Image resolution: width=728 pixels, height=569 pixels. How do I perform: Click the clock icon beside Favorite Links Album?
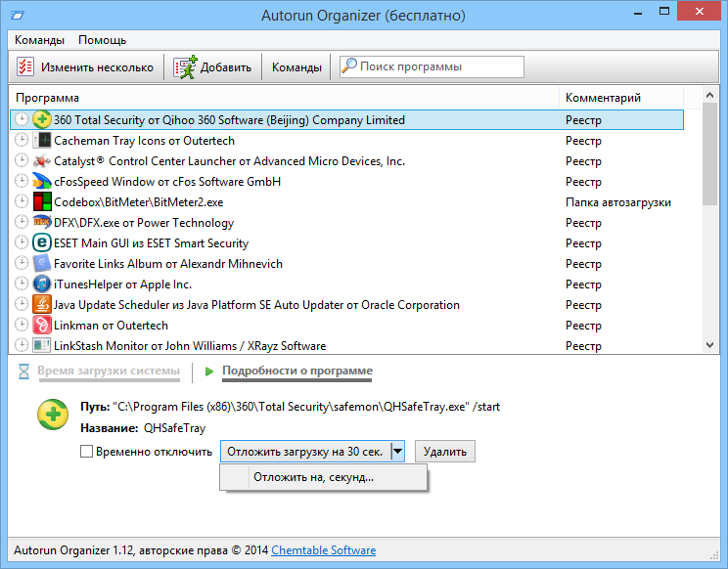(x=22, y=262)
